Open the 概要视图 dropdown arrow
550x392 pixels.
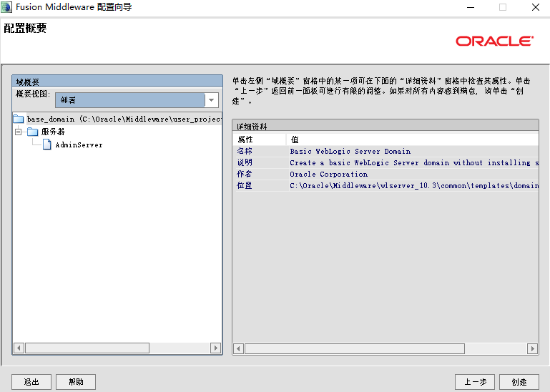pos(212,100)
